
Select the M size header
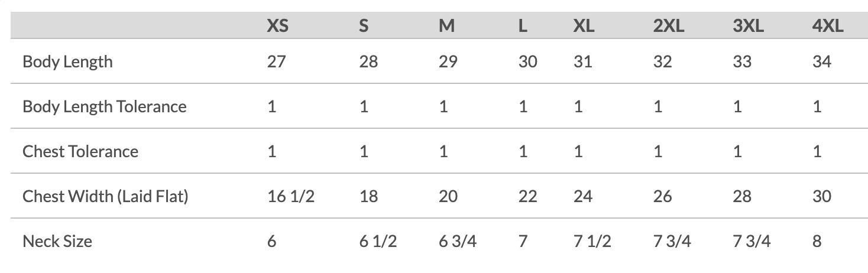[x=446, y=26]
